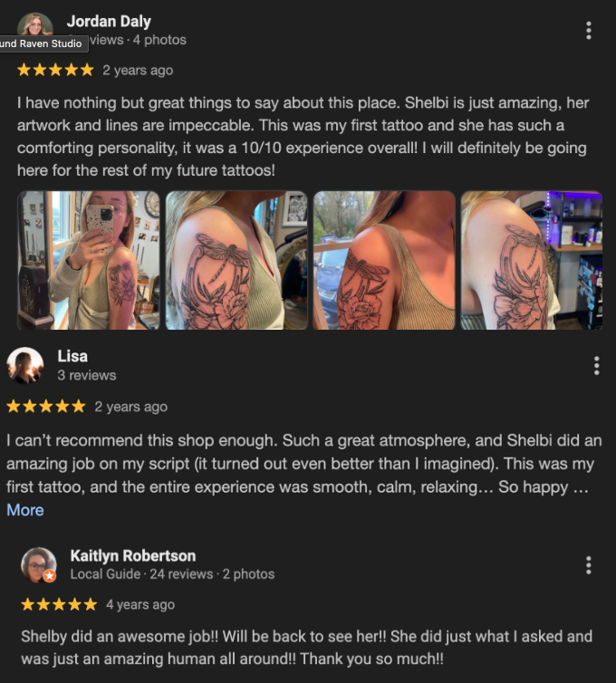This screenshot has height=683, width=616.
Task: Expand Lisa's review with the More link
Action: click(25, 510)
